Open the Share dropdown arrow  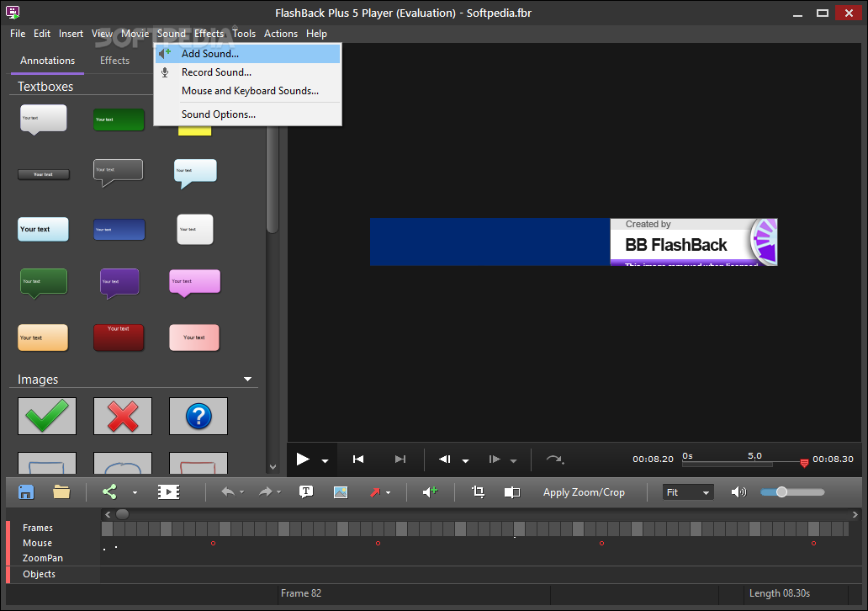(135, 492)
